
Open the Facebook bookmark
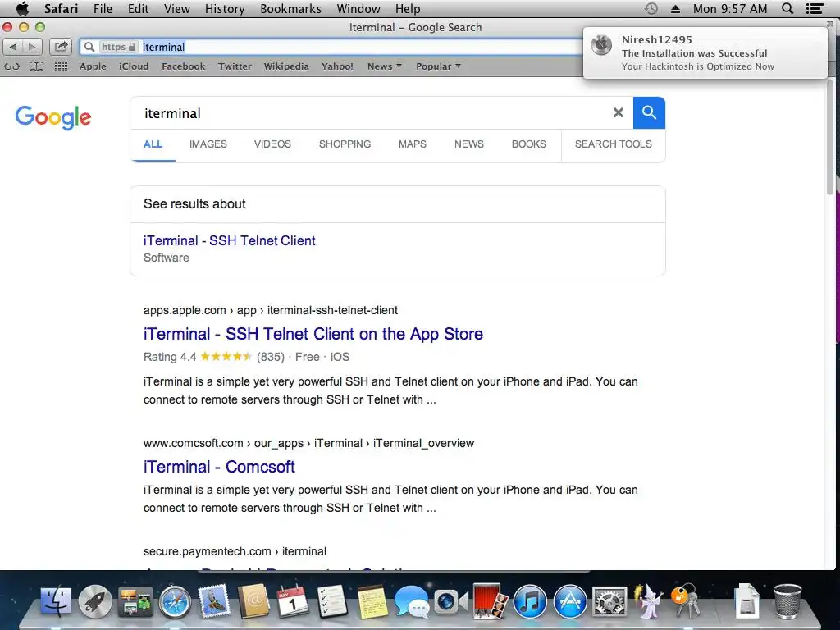click(183, 66)
